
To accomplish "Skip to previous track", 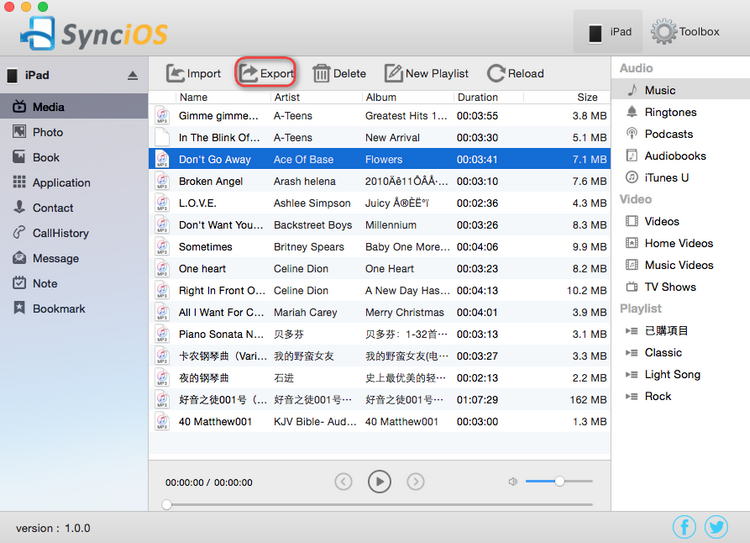I will coord(343,482).
